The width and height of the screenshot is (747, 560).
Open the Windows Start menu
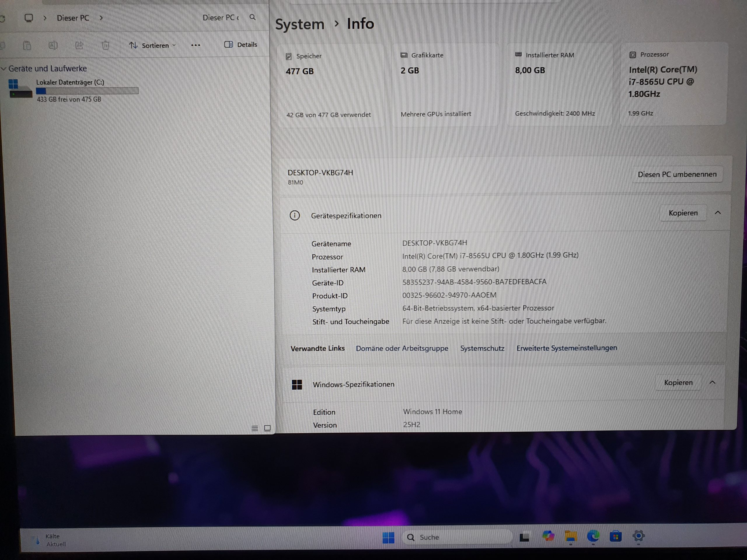(x=388, y=537)
